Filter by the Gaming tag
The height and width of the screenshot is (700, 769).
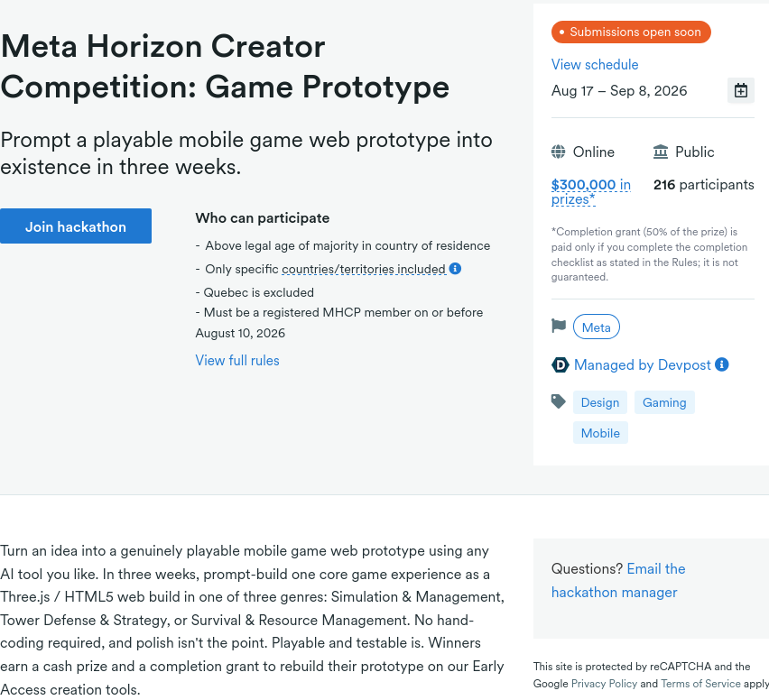pyautogui.click(x=664, y=402)
